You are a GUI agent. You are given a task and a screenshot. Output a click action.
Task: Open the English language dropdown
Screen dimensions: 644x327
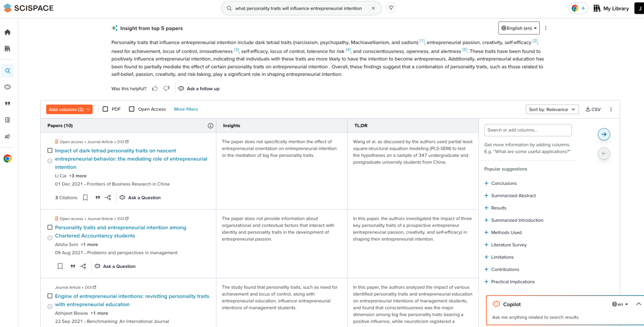[519, 28]
